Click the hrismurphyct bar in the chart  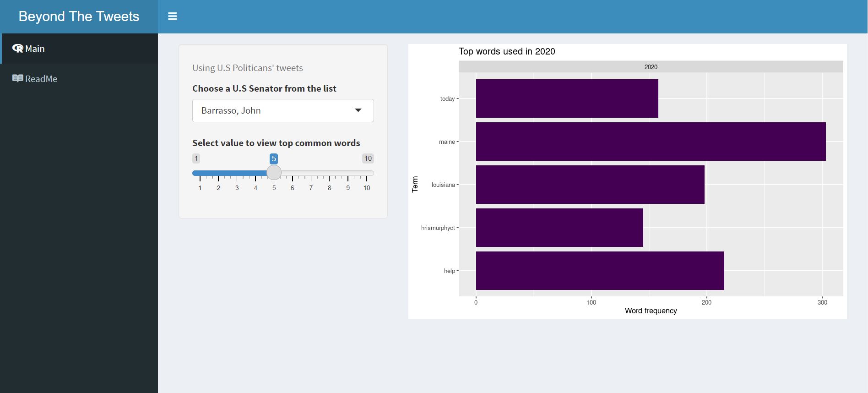point(559,228)
